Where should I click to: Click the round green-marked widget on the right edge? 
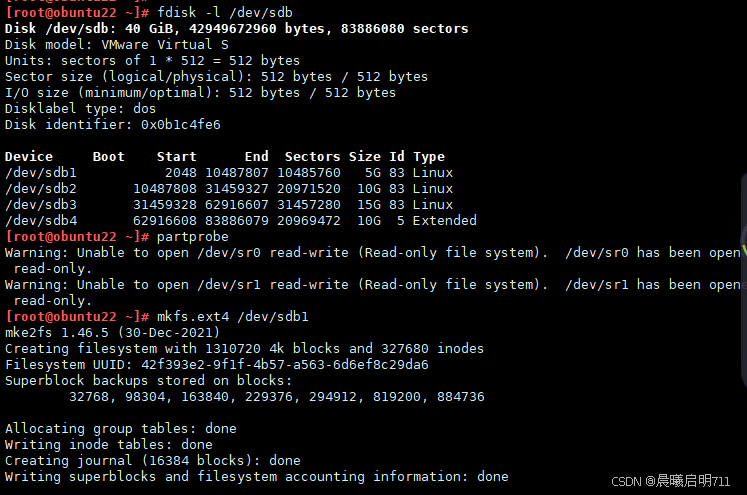pyautogui.click(x=744, y=243)
